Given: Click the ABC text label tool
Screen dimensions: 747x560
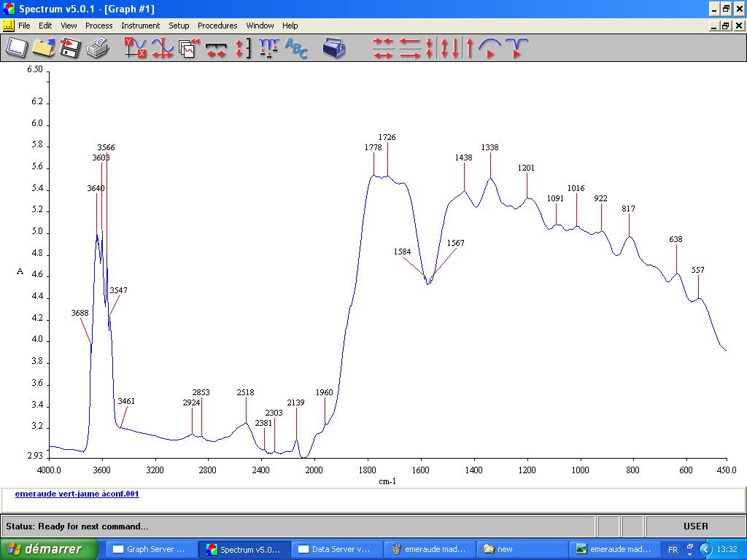Looking at the screenshot, I should (296, 48).
